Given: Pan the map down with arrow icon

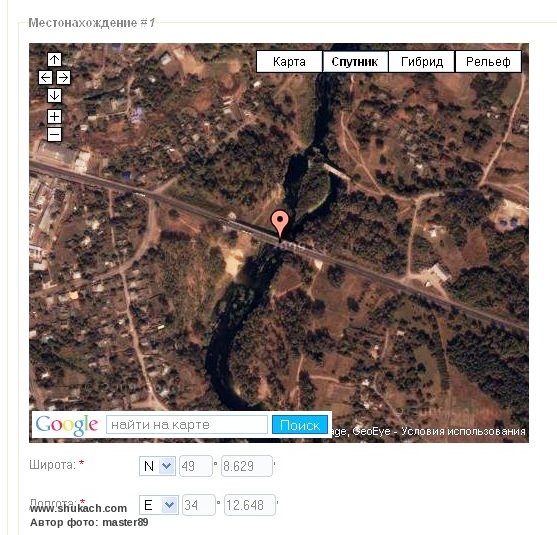Looking at the screenshot, I should [x=54, y=96].
